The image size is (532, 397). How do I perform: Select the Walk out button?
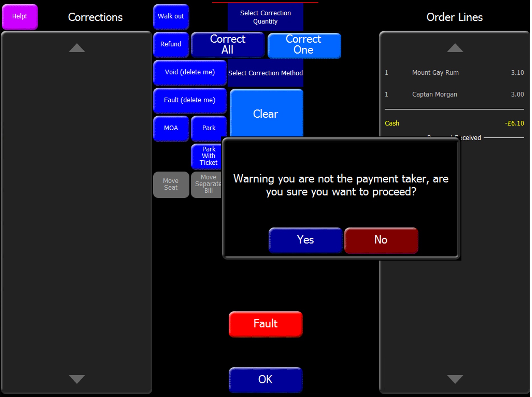[x=171, y=17]
